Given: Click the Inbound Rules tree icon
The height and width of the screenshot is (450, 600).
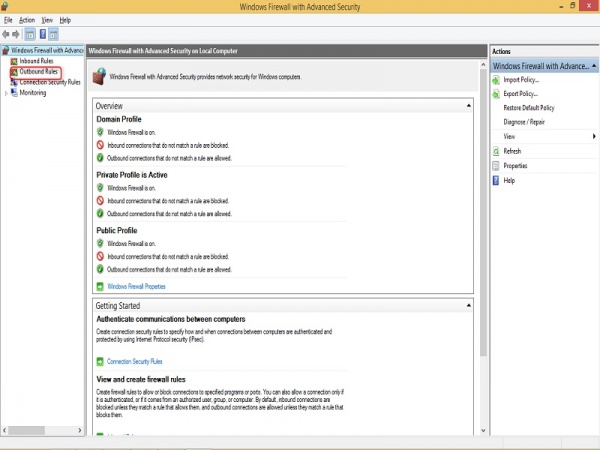Looking at the screenshot, I should pyautogui.click(x=14, y=61).
